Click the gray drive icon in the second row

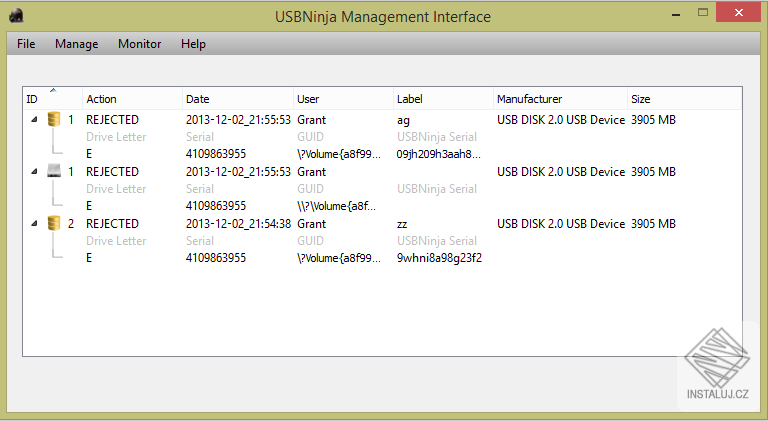pyautogui.click(x=54, y=171)
